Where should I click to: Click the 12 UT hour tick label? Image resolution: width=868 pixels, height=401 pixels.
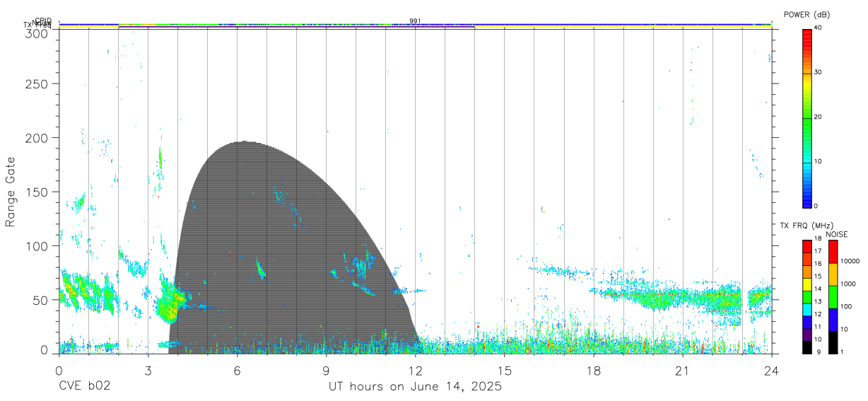coord(416,370)
